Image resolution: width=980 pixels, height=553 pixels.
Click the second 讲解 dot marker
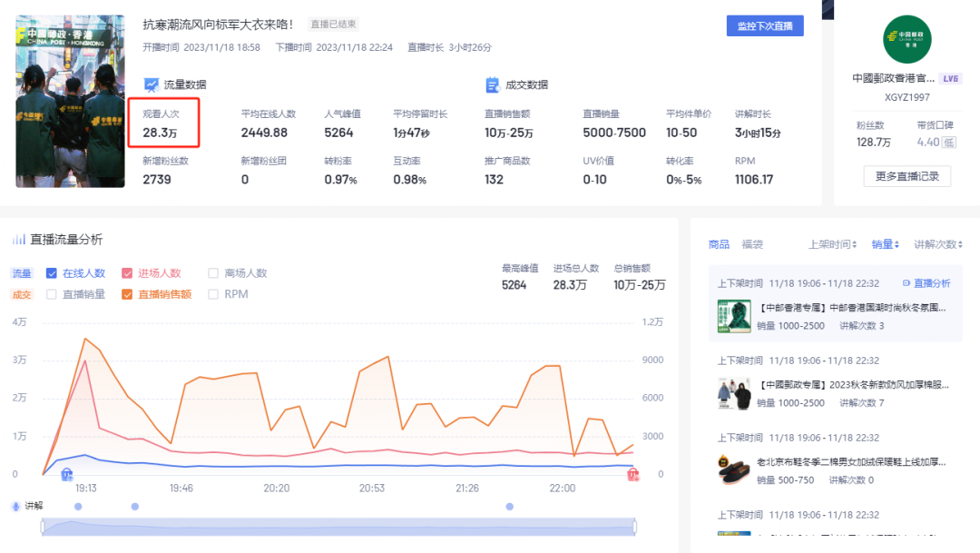coord(135,507)
